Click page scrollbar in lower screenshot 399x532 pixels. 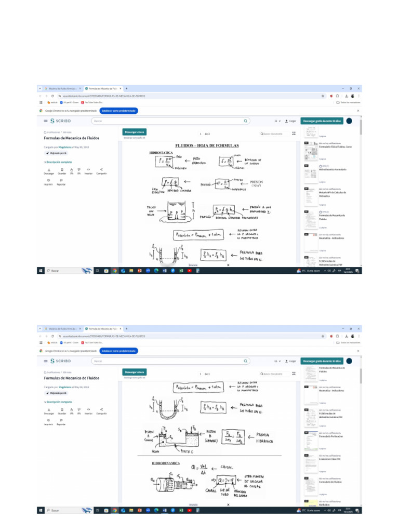tap(361, 375)
